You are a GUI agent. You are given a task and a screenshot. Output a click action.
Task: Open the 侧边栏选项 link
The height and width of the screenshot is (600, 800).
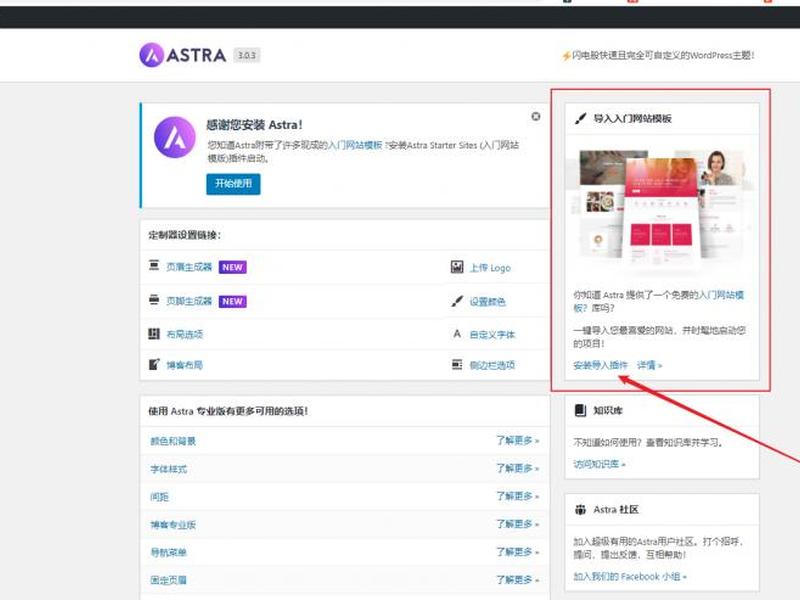point(492,365)
